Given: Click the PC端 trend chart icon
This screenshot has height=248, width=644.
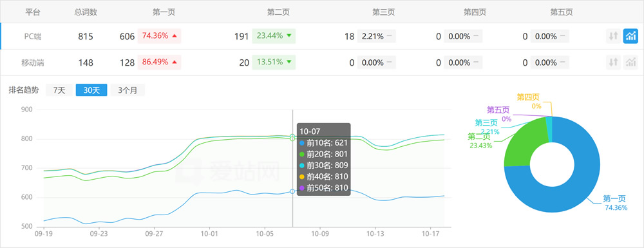Looking at the screenshot, I should (630, 36).
